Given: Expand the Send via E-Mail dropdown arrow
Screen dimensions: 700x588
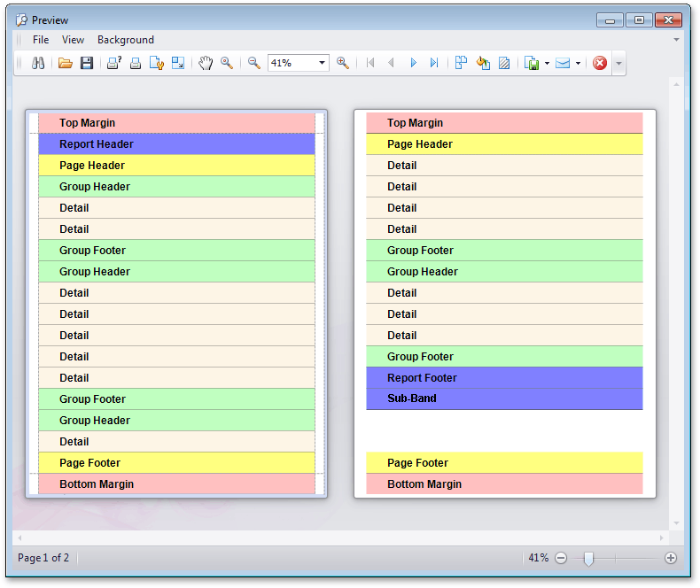Looking at the screenshot, I should point(578,64).
